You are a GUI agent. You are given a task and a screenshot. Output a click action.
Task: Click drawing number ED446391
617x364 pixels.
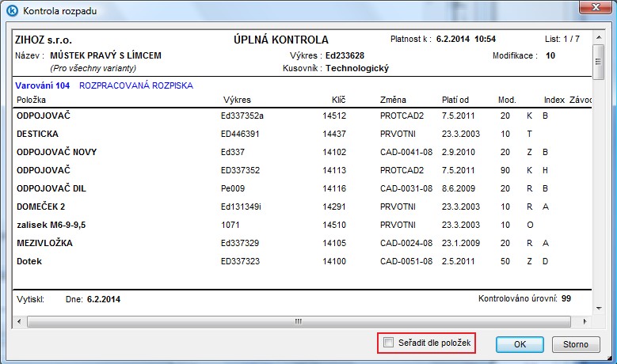tap(240, 134)
